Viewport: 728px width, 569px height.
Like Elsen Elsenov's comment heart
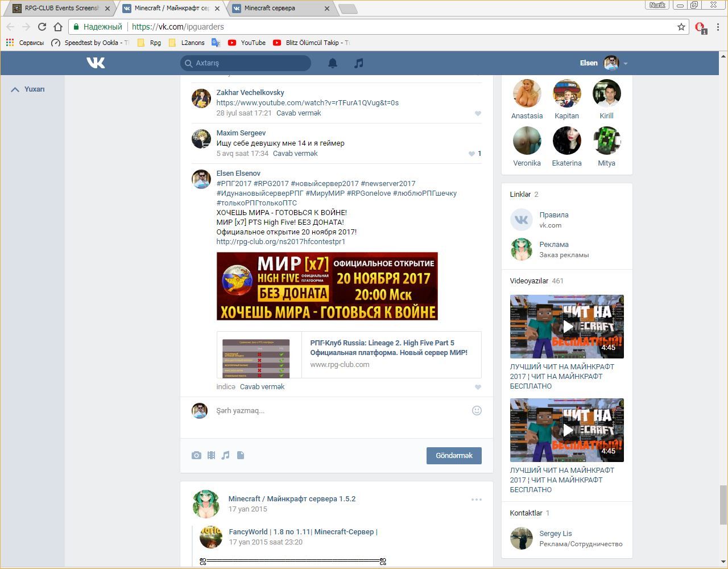click(x=478, y=387)
